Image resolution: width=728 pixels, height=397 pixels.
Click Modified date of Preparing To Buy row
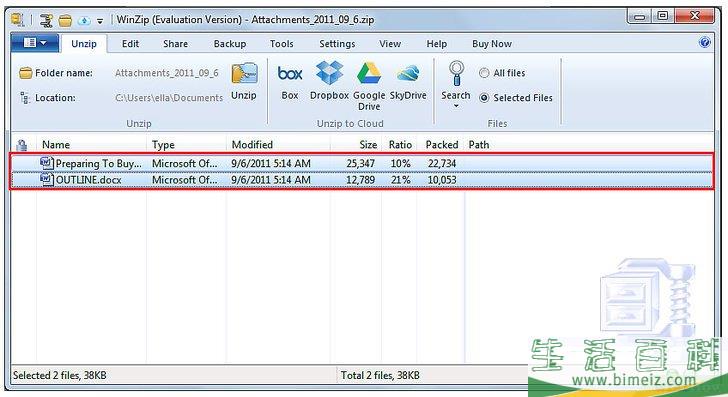point(271,163)
